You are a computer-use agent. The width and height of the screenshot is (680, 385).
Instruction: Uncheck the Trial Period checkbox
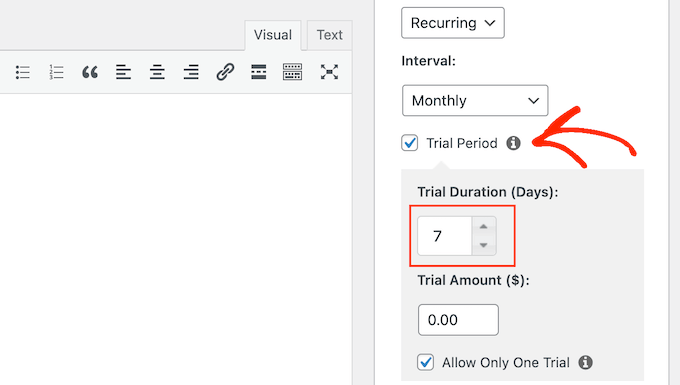(x=409, y=143)
